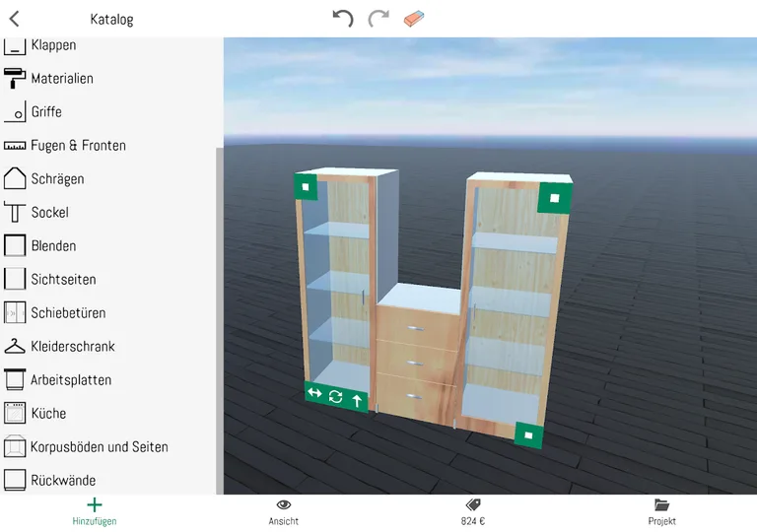Screen dimensions: 757x532
Task: Select Materialien in the catalog
Action: tap(62, 78)
